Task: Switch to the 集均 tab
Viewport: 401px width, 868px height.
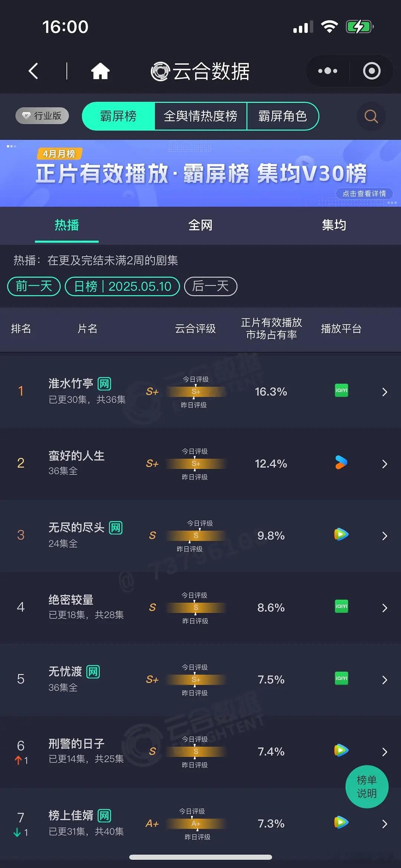Action: pos(334,225)
